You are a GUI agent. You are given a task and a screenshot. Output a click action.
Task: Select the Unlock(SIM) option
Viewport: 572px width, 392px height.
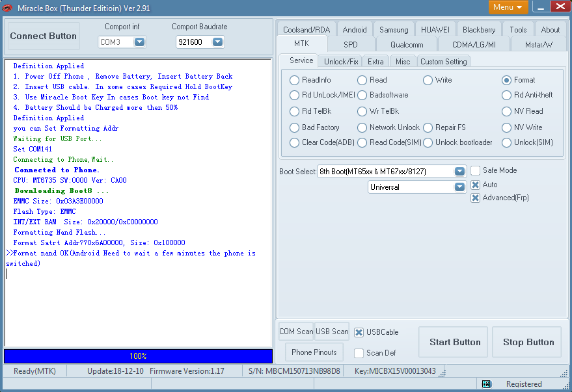tap(506, 143)
